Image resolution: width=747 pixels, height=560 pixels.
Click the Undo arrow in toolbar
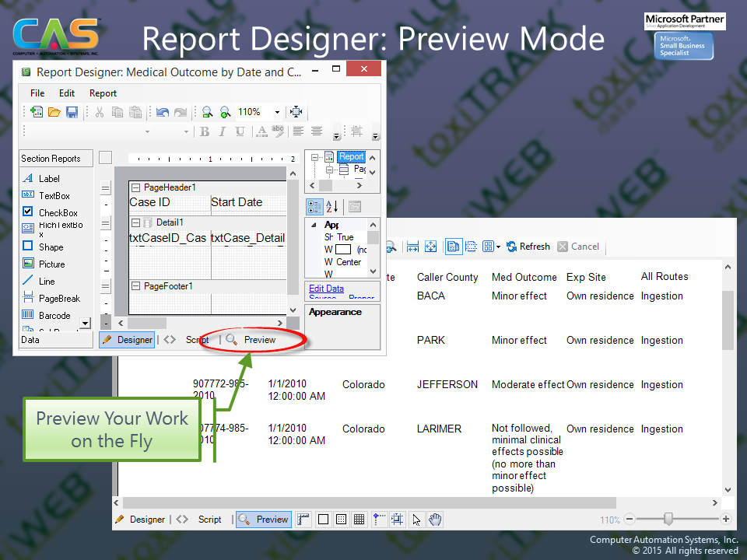pos(162,112)
